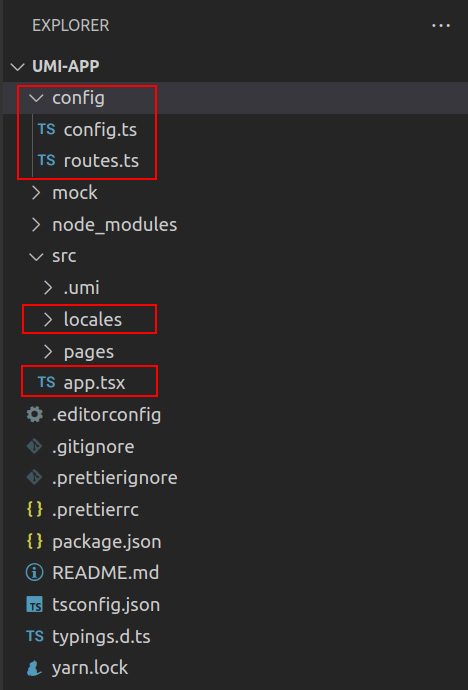Click the TypeScript icon beside config.ts
This screenshot has height=690, width=468.
[47, 129]
